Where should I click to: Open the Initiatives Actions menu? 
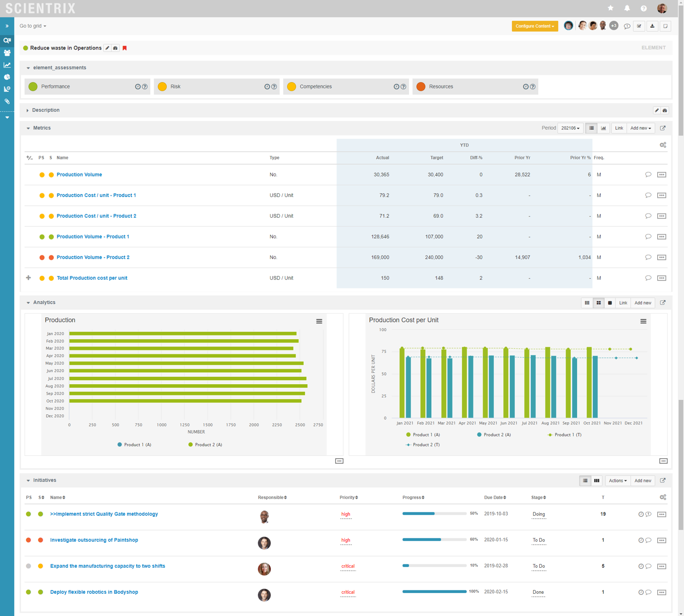point(617,480)
